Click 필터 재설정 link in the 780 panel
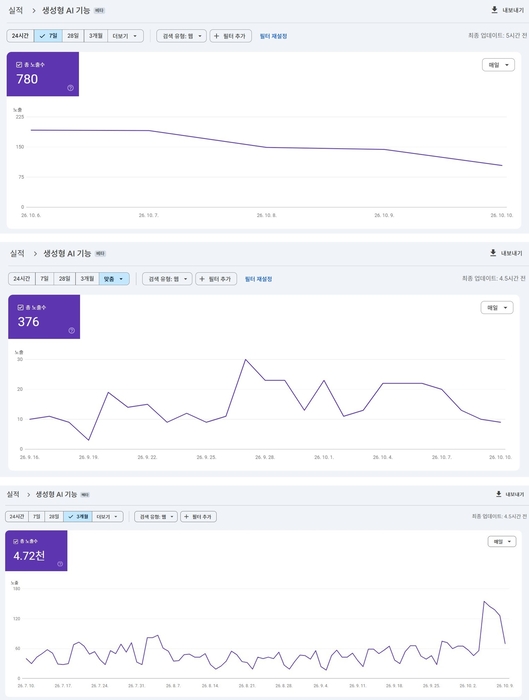Screen dimensions: 529x700 click(x=273, y=36)
